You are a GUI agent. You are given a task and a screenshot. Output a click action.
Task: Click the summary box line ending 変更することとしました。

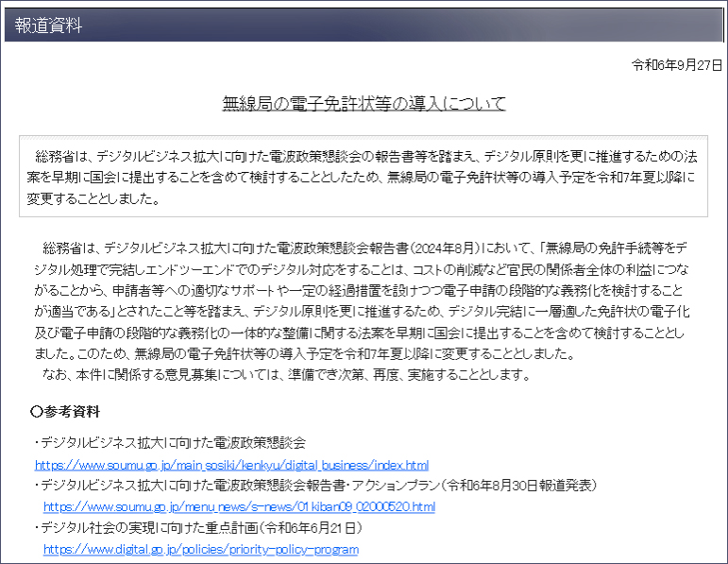point(93,198)
